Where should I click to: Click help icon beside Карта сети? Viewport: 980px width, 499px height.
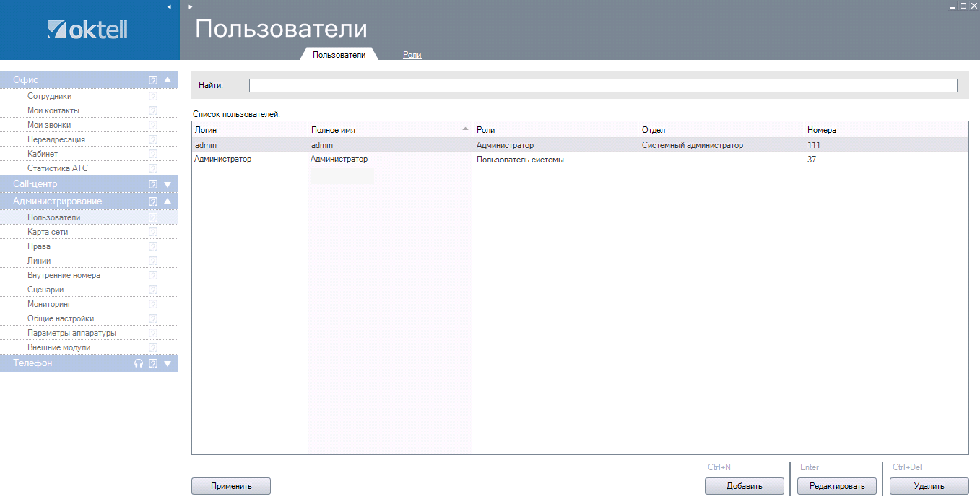point(153,232)
